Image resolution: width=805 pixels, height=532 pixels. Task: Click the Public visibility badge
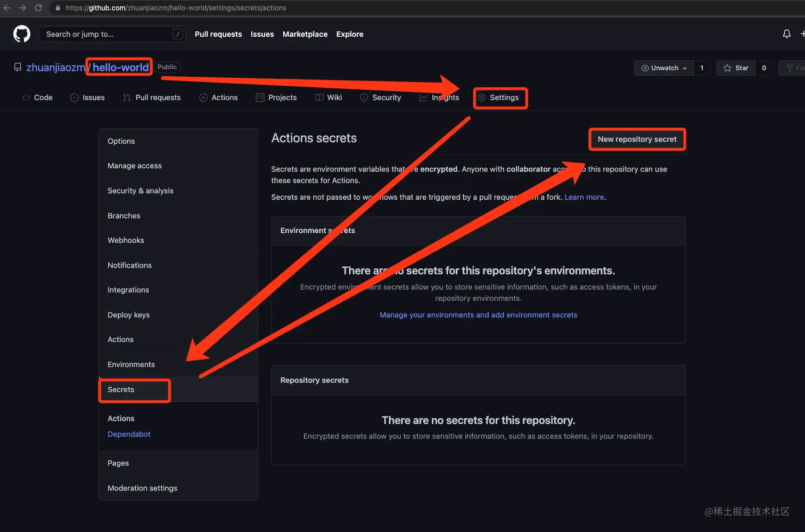point(167,67)
